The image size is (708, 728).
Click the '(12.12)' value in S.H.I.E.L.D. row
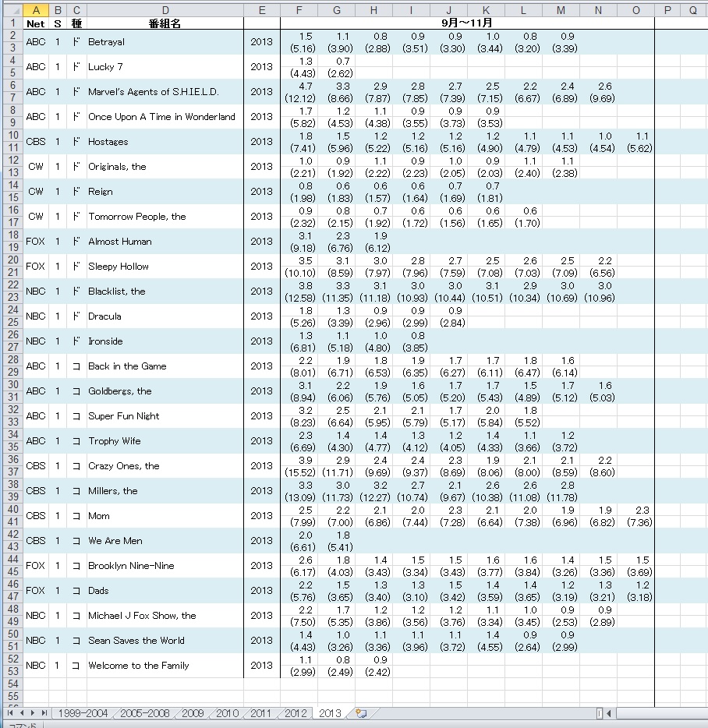(300, 98)
